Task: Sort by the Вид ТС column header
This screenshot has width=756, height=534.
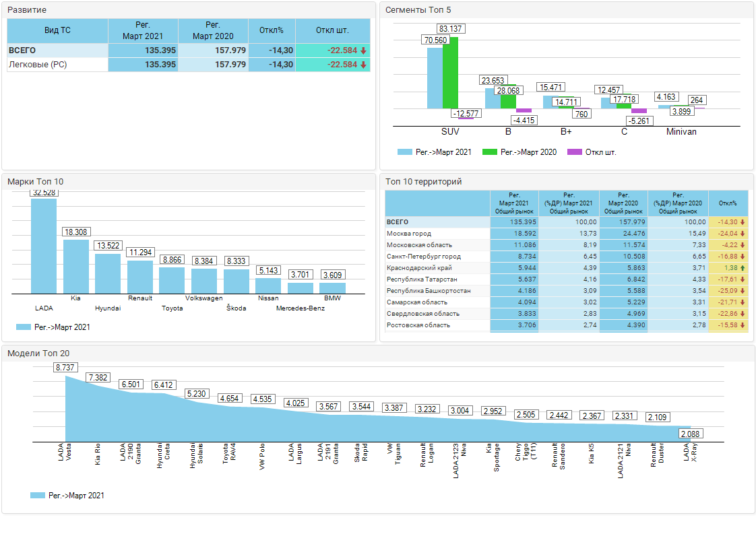Action: coord(57,30)
